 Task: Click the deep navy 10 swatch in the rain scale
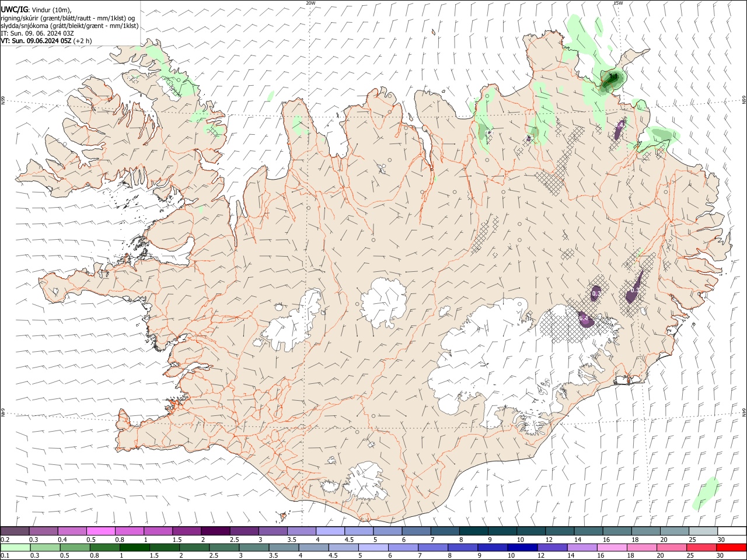click(522, 548)
